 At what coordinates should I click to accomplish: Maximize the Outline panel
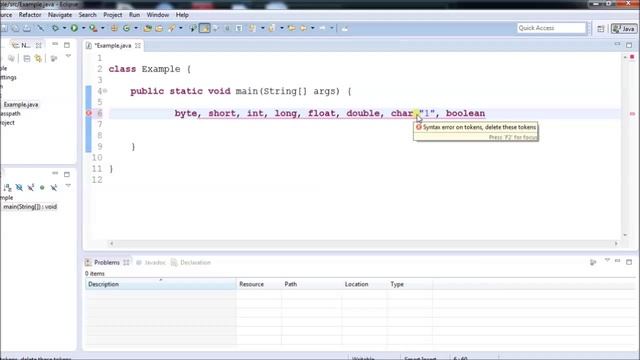pyautogui.click(x=67, y=174)
